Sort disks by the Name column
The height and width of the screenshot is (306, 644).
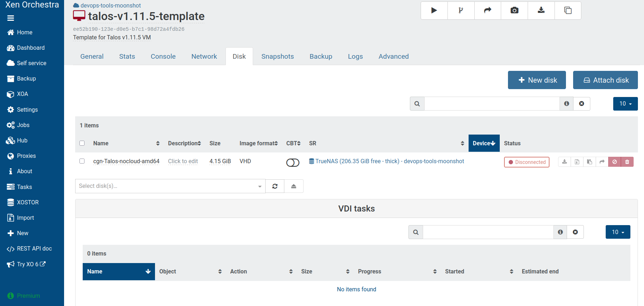(126, 143)
